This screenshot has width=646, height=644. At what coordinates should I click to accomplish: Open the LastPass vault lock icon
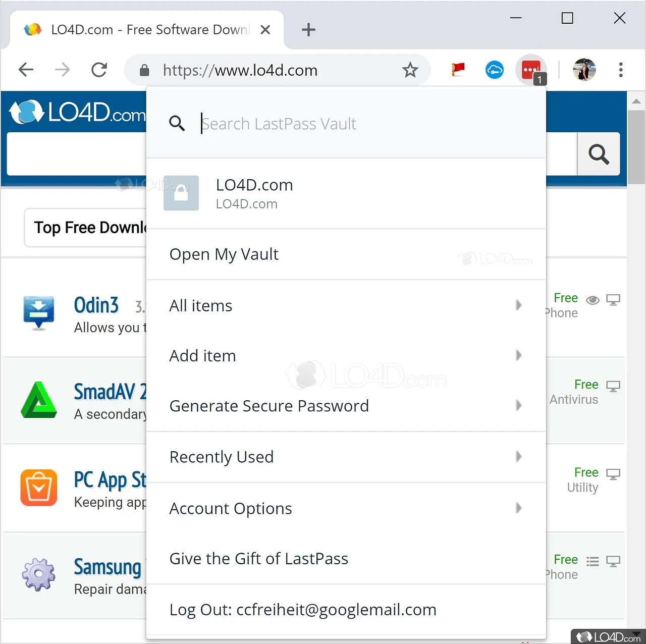(x=181, y=193)
